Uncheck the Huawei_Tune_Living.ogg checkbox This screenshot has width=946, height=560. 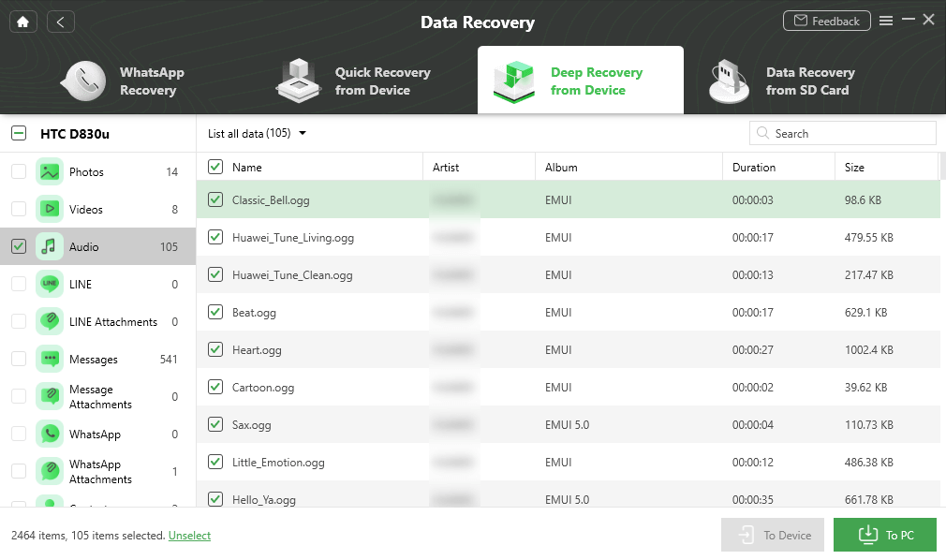215,237
